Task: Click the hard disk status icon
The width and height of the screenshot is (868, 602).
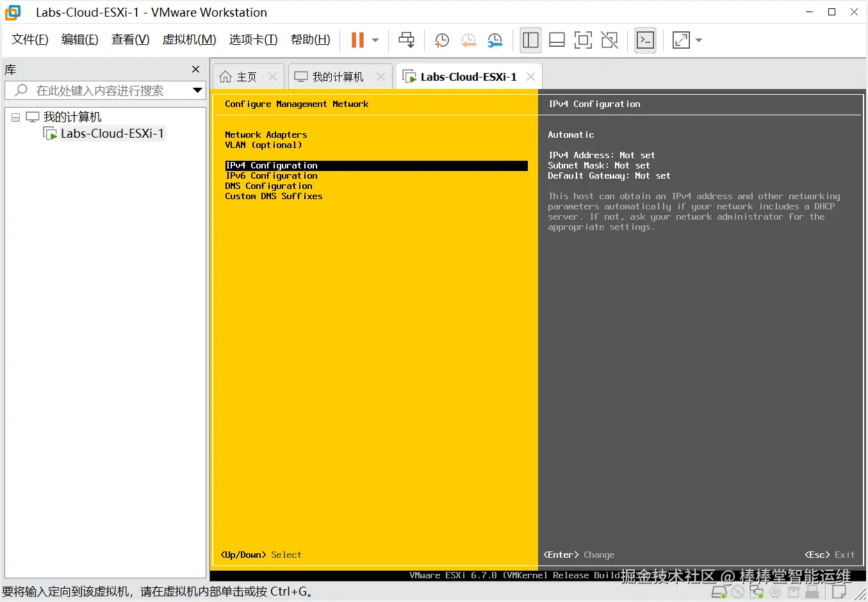Action: tap(719, 592)
